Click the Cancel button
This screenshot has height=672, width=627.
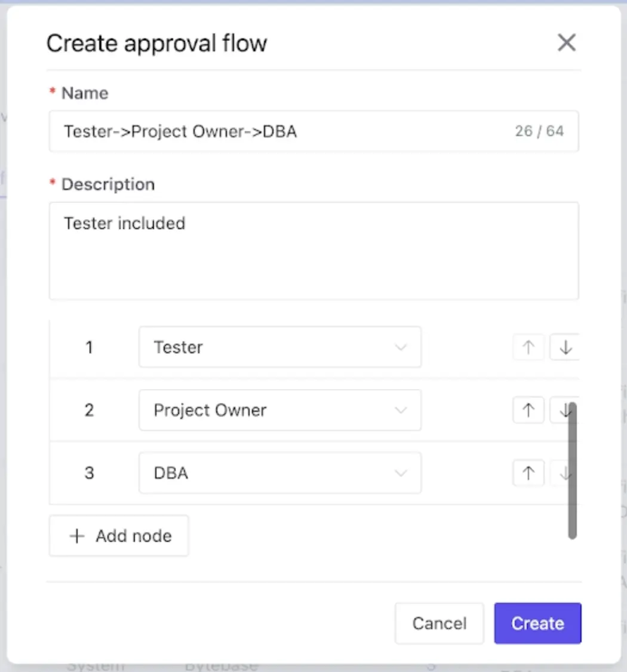tap(439, 623)
